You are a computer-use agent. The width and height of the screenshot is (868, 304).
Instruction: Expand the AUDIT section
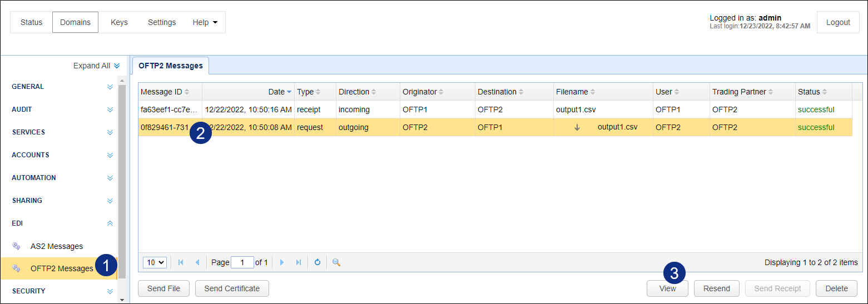click(110, 109)
